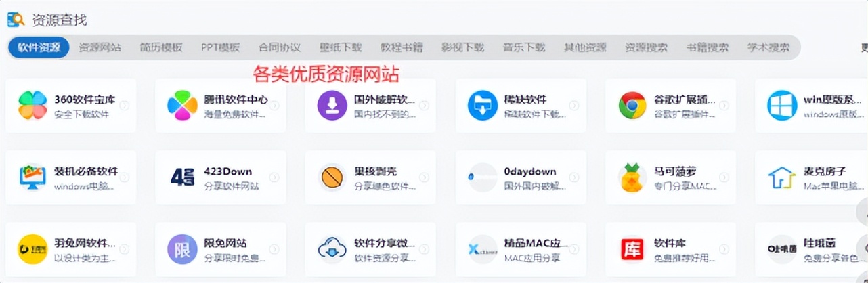The height and width of the screenshot is (283, 868).
Task: Click the 资源查找 header title text
Action: [60, 20]
